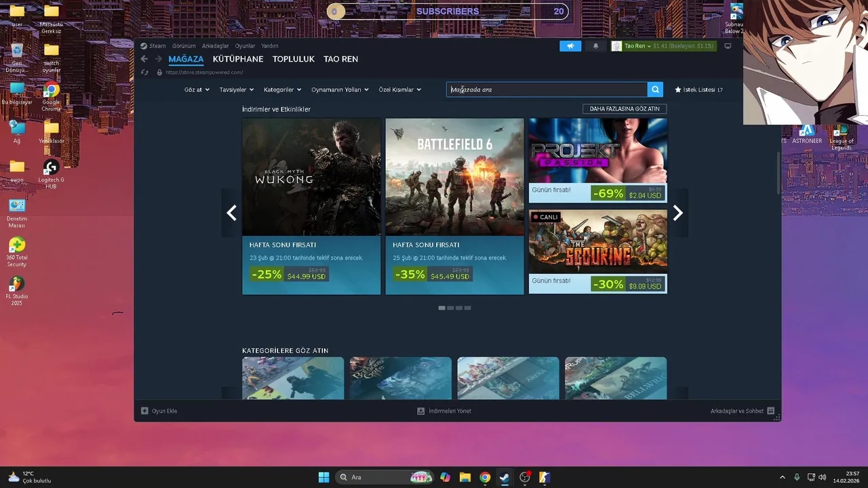This screenshot has width=868, height=488.
Task: Click the lock icon beside the URL
Action: click(159, 73)
